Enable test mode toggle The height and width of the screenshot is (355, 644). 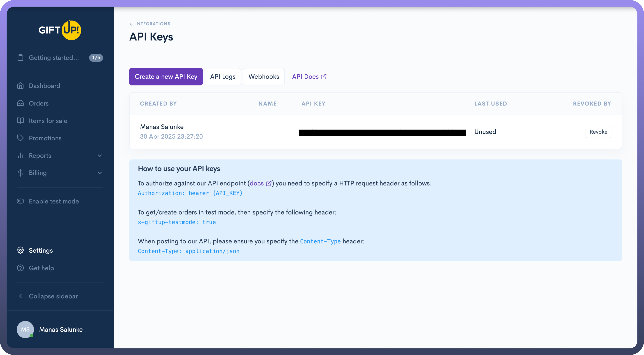20,201
